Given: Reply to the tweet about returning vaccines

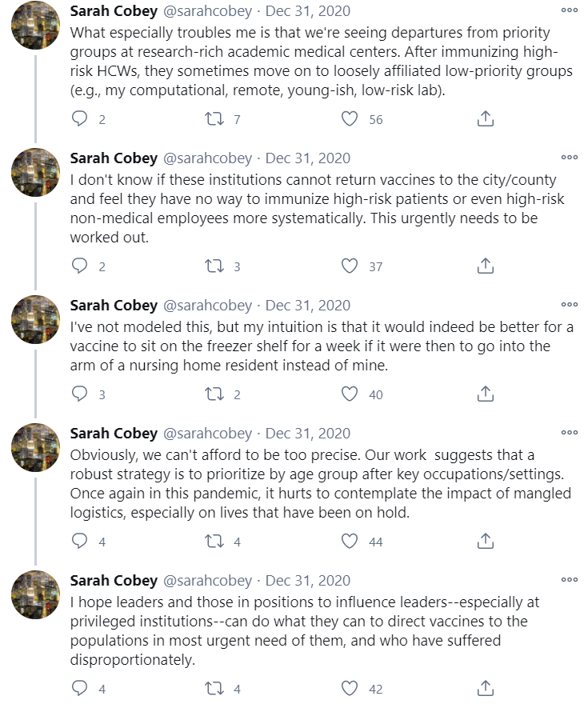Looking at the screenshot, I should (79, 266).
